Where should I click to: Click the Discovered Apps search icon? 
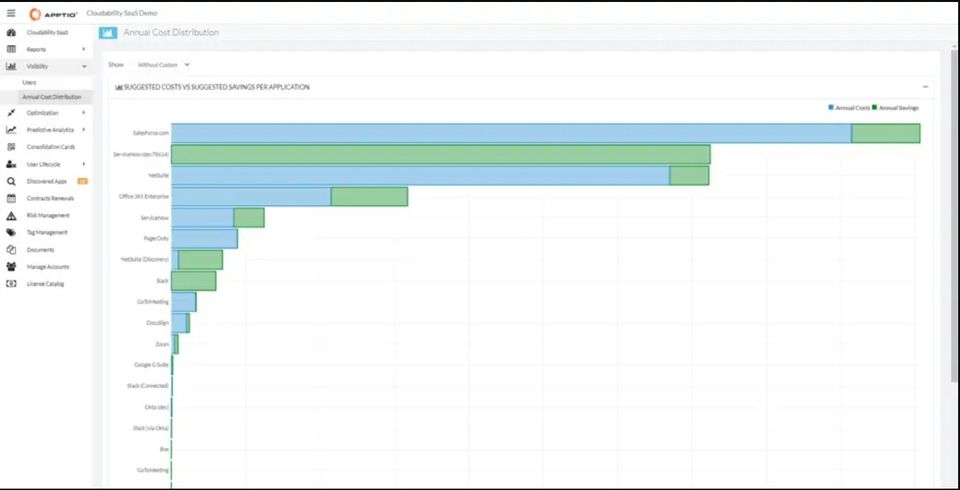(11, 181)
